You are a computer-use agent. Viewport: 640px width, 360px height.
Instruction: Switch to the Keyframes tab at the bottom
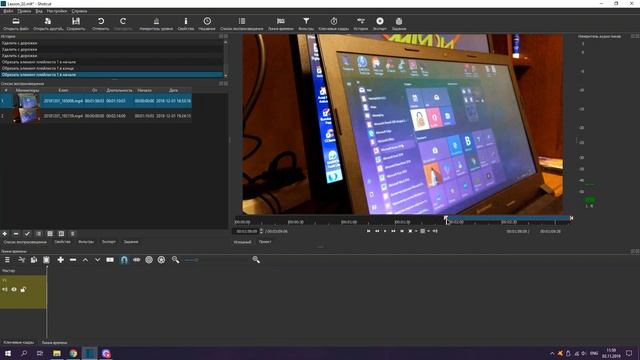(x=19, y=342)
